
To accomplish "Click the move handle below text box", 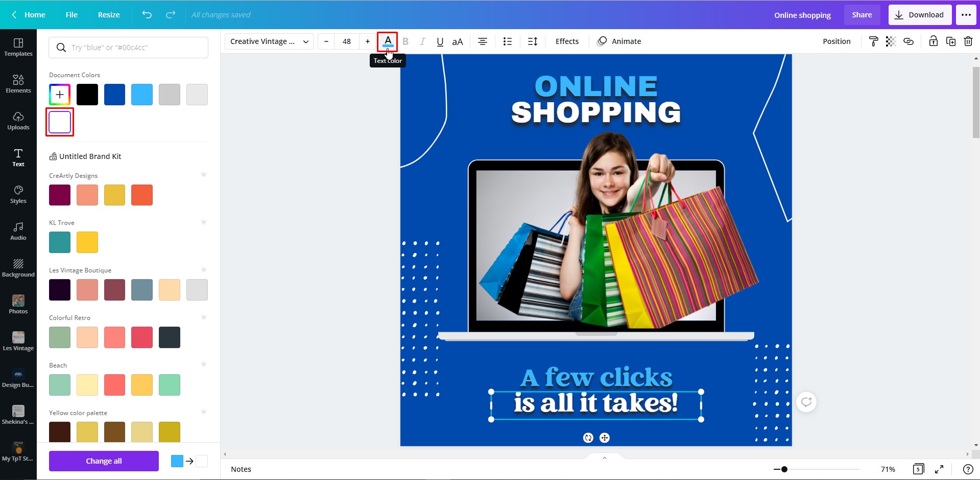I will point(605,438).
